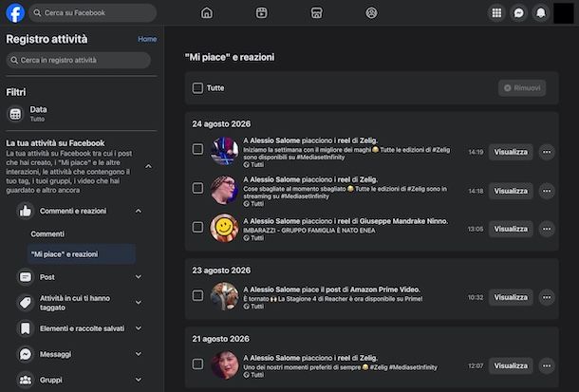The height and width of the screenshot is (392, 579).
Task: Check the box for the Amazon Prime Video post
Action: [197, 295]
